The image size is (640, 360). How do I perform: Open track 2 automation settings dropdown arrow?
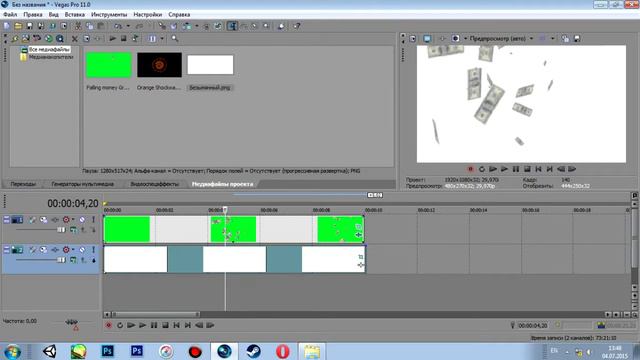click(73, 250)
